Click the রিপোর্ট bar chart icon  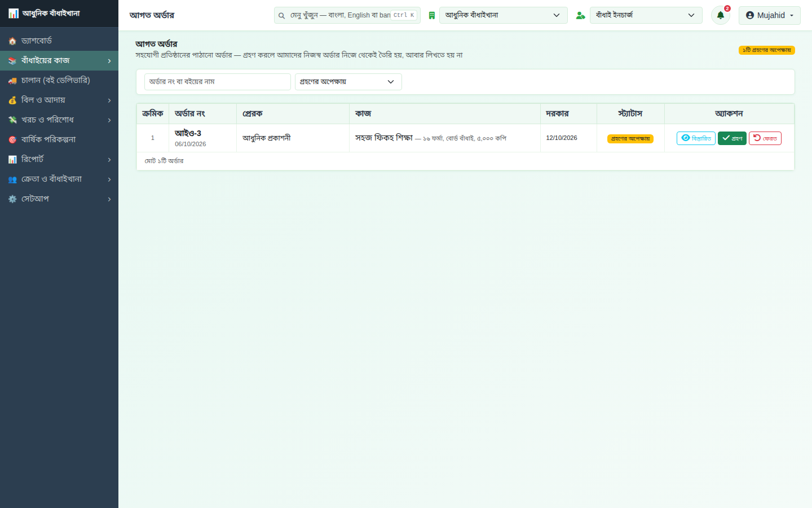pyautogui.click(x=12, y=160)
